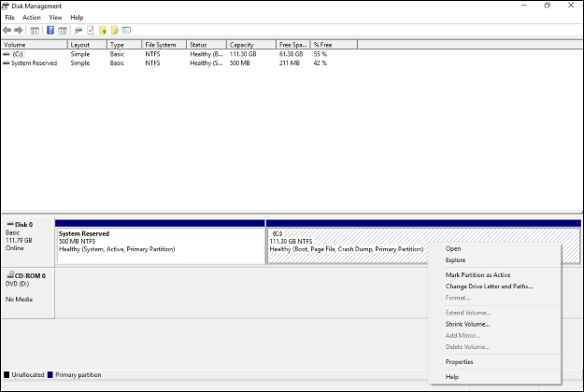
Task: Click the Disk Management title bar icon
Action: coord(6,6)
